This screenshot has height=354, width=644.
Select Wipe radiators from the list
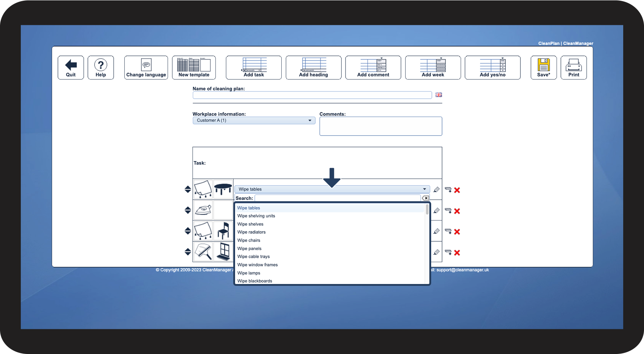[x=330, y=232]
